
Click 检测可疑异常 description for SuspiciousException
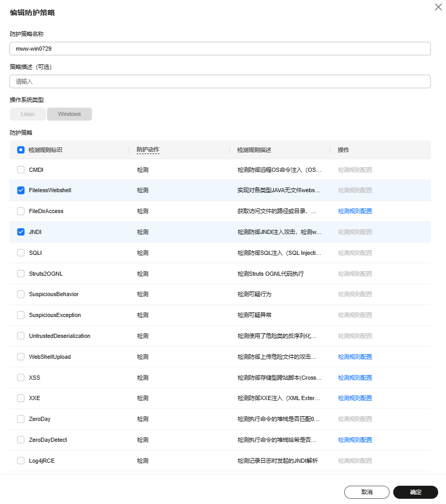pyautogui.click(x=254, y=315)
